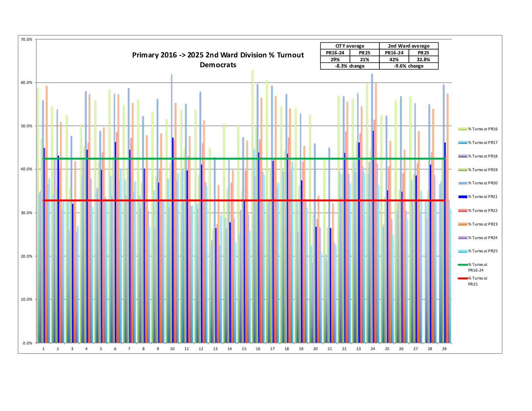Screen dimensions: 532x411
Task: Click the % Turnout PR22 legend swatch
Action: [x=462, y=210]
